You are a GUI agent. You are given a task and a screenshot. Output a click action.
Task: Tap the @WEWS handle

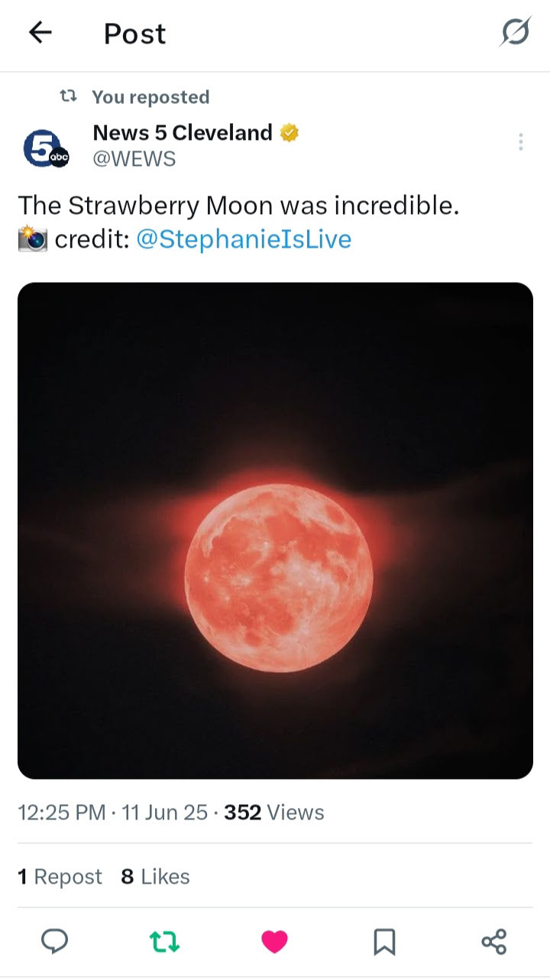click(134, 158)
